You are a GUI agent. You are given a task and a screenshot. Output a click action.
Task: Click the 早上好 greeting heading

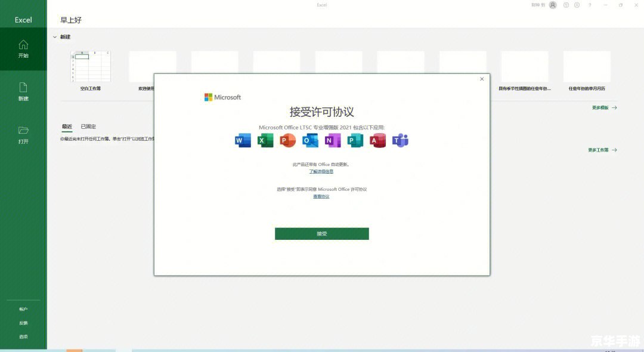click(x=71, y=20)
